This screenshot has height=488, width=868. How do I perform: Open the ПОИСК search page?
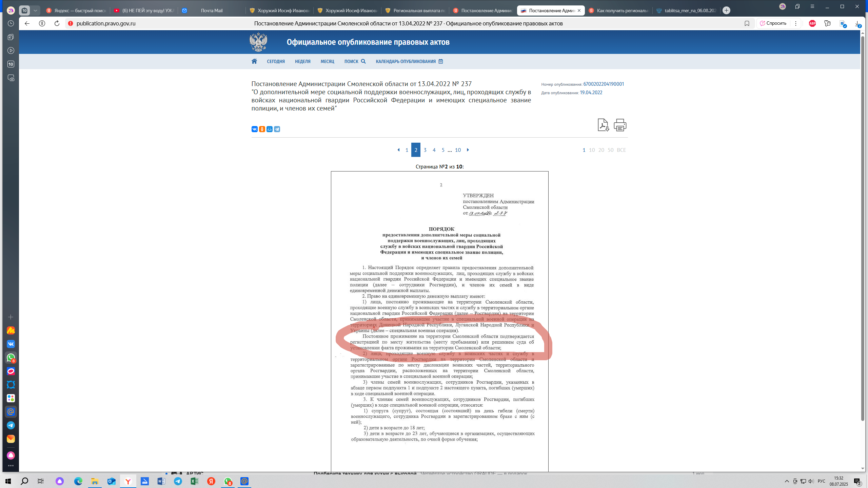pyautogui.click(x=355, y=61)
